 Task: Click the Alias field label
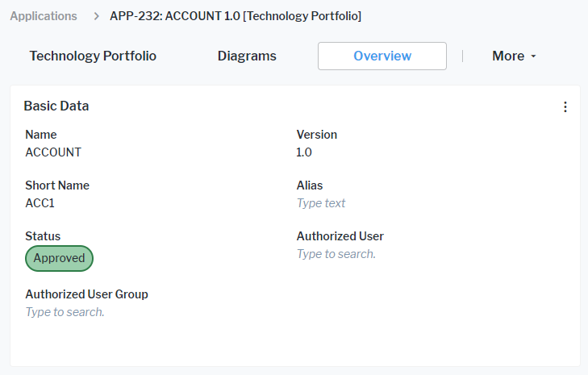(310, 185)
